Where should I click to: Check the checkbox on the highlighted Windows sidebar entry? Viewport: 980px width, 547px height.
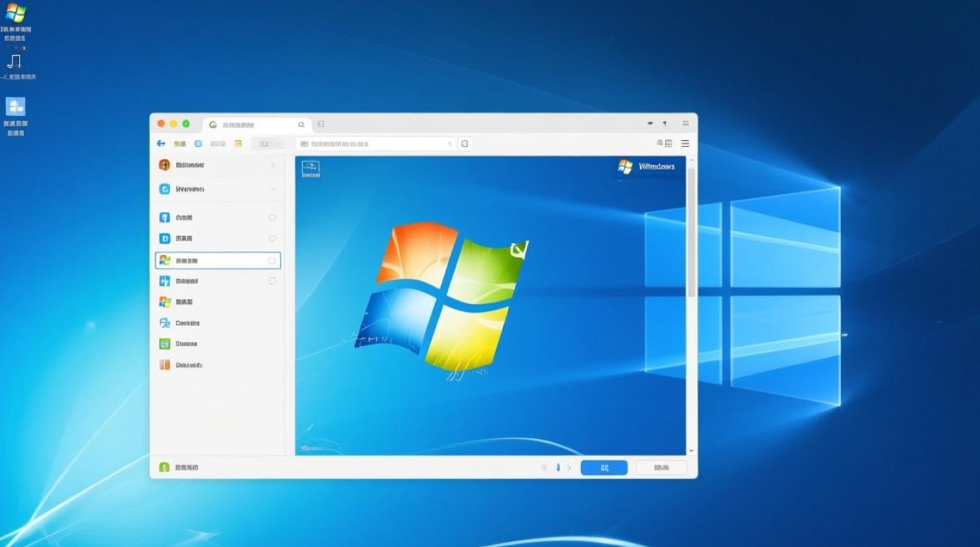(x=273, y=260)
